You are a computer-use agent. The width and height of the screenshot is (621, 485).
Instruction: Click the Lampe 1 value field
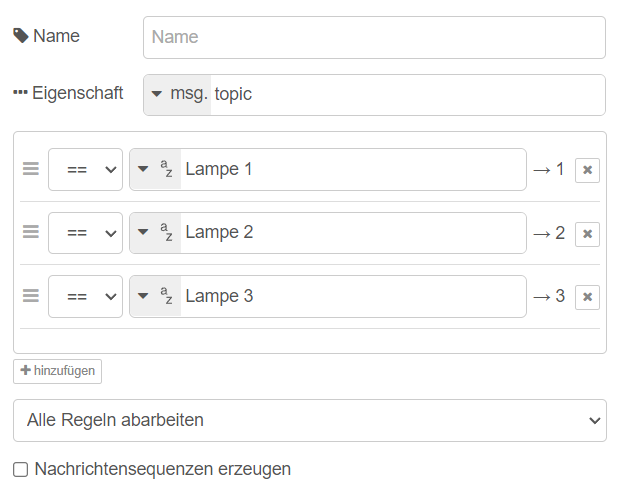[352, 169]
